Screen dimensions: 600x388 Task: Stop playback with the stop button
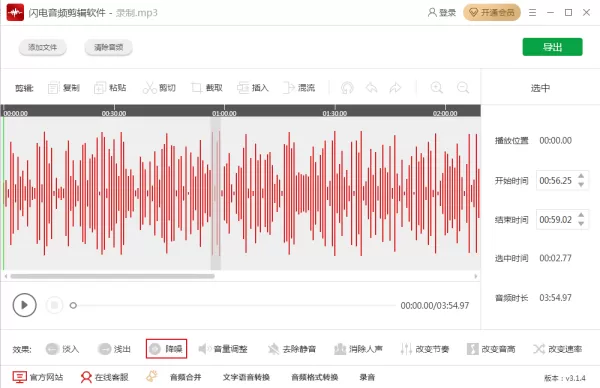54,305
